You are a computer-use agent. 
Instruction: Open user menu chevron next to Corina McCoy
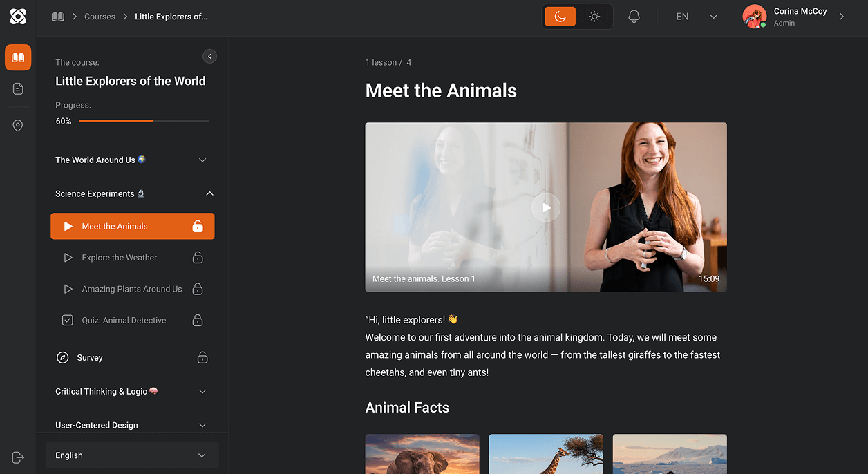pos(842,17)
